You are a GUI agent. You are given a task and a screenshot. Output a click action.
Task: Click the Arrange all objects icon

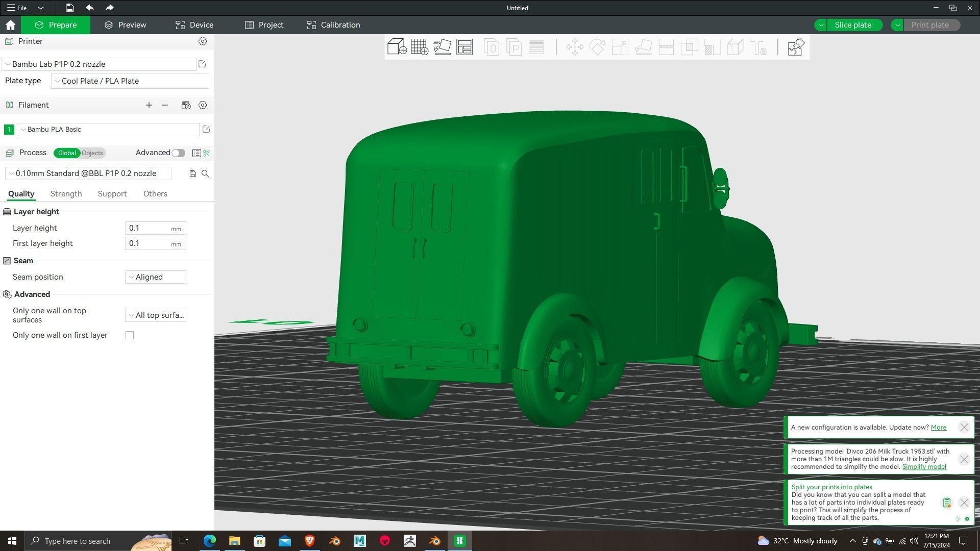click(464, 47)
